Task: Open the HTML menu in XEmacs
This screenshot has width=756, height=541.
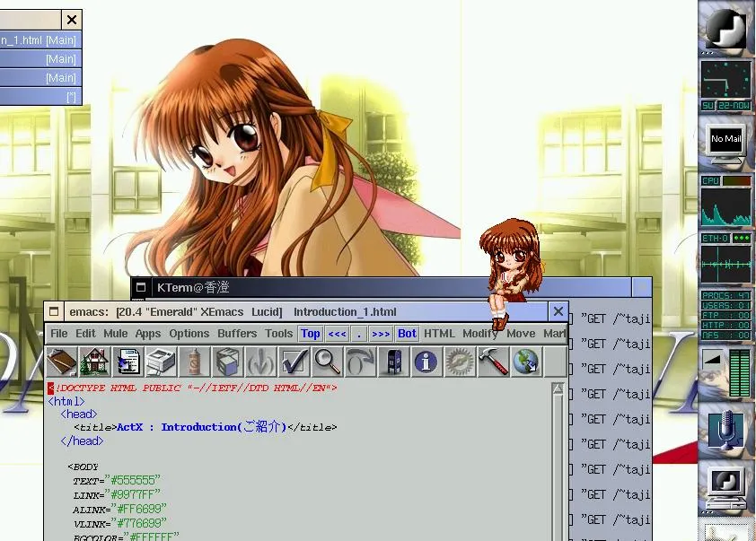Action: [x=439, y=334]
